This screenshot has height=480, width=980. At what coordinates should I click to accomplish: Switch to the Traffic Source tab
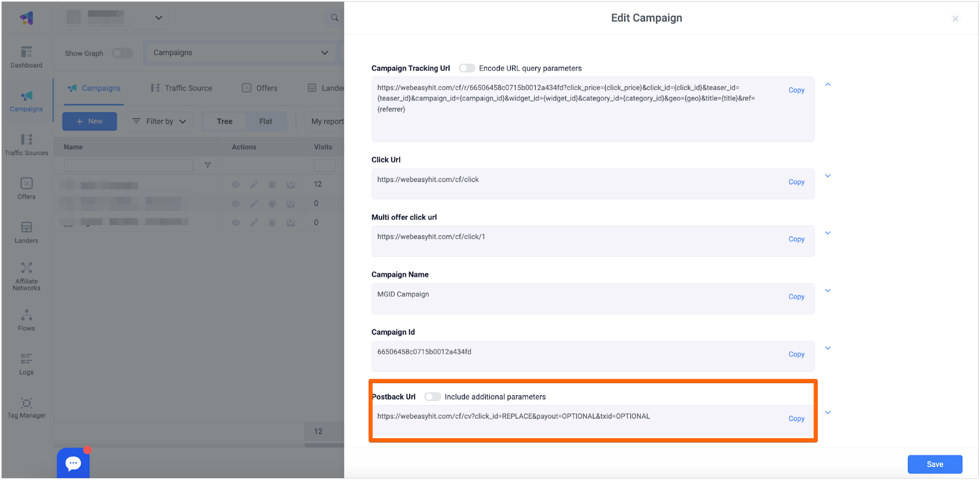click(182, 88)
